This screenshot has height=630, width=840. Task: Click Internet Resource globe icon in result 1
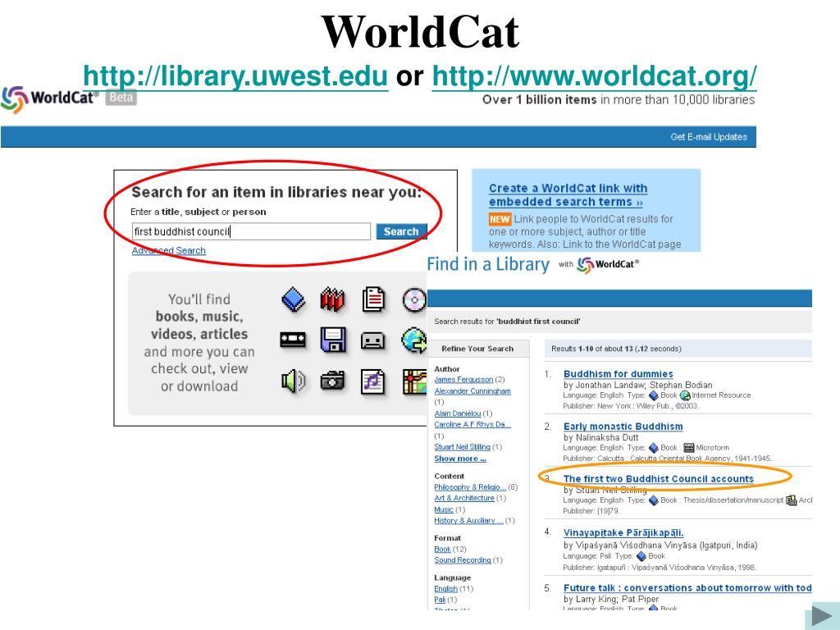(x=685, y=395)
